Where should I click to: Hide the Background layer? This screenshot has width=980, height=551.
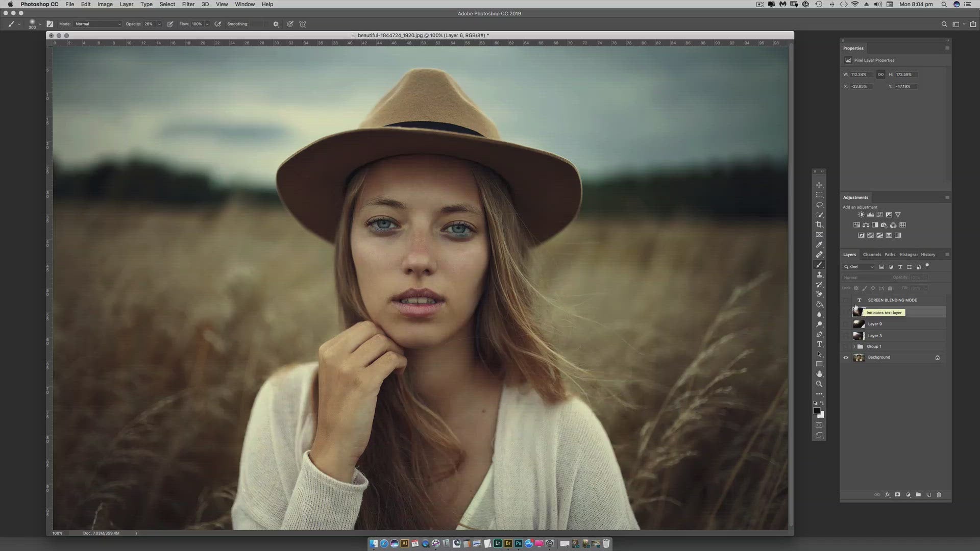(x=846, y=358)
